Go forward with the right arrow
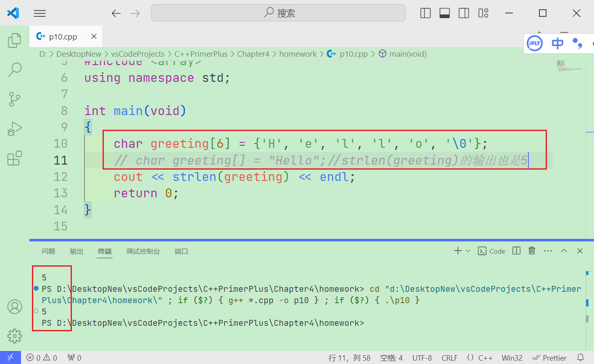Image resolution: width=594 pixels, height=364 pixels. (135, 13)
